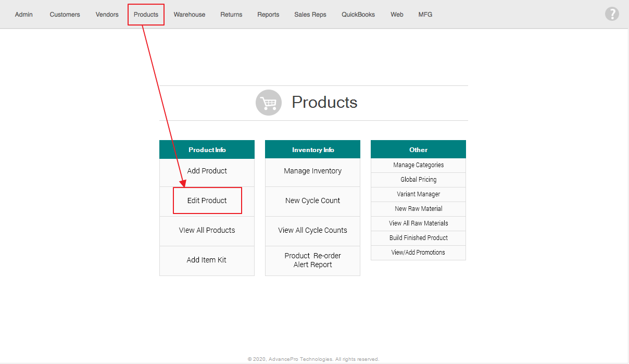The height and width of the screenshot is (364, 629).
Task: Open the Edit Product page
Action: pyautogui.click(x=207, y=200)
